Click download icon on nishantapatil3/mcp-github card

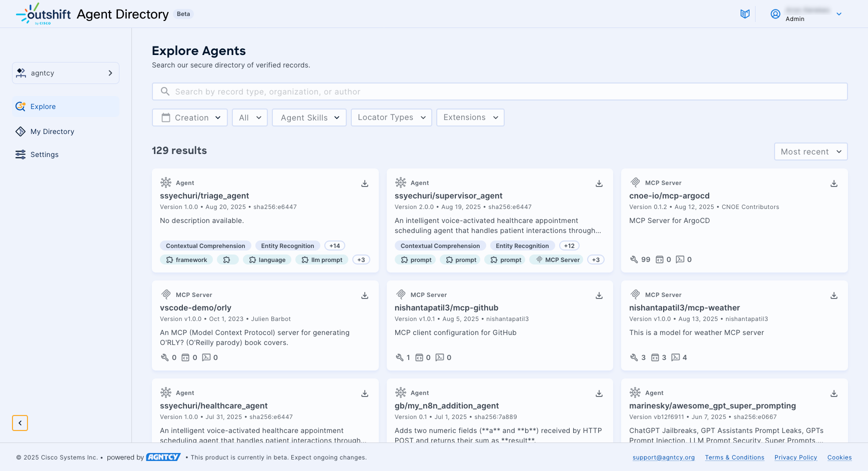[x=599, y=295]
